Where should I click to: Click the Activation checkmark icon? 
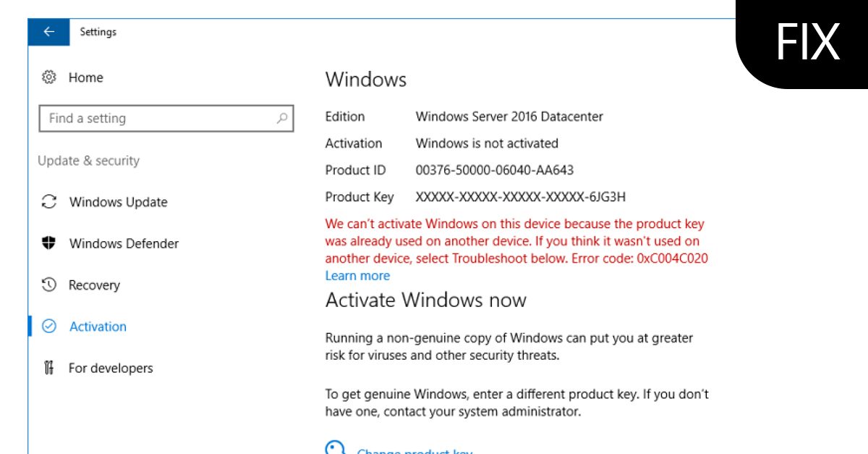pos(48,327)
